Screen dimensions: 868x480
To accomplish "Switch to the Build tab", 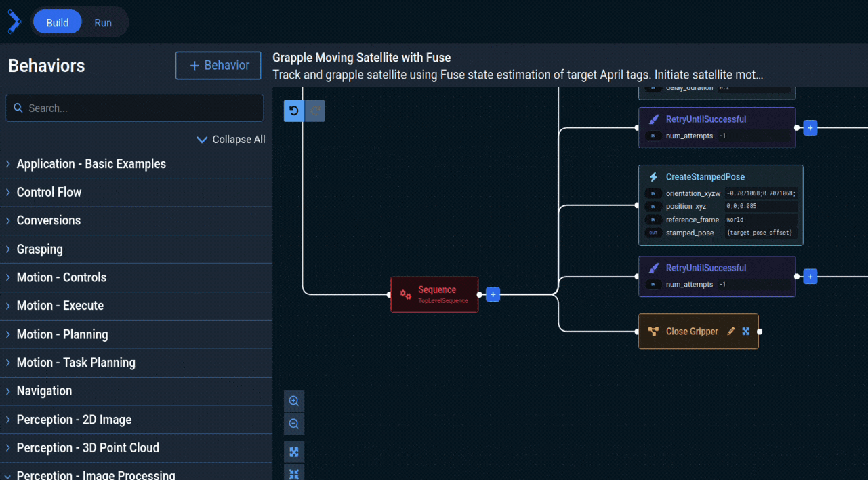I will [x=57, y=22].
